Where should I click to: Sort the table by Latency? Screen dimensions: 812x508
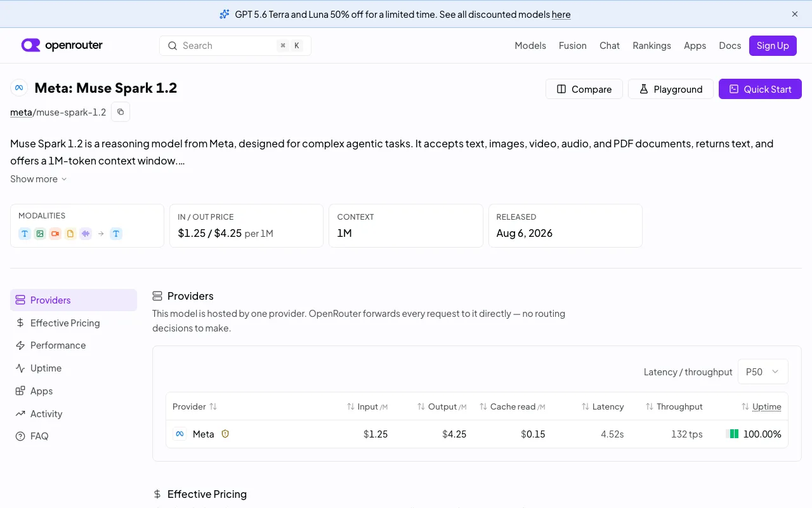603,406
